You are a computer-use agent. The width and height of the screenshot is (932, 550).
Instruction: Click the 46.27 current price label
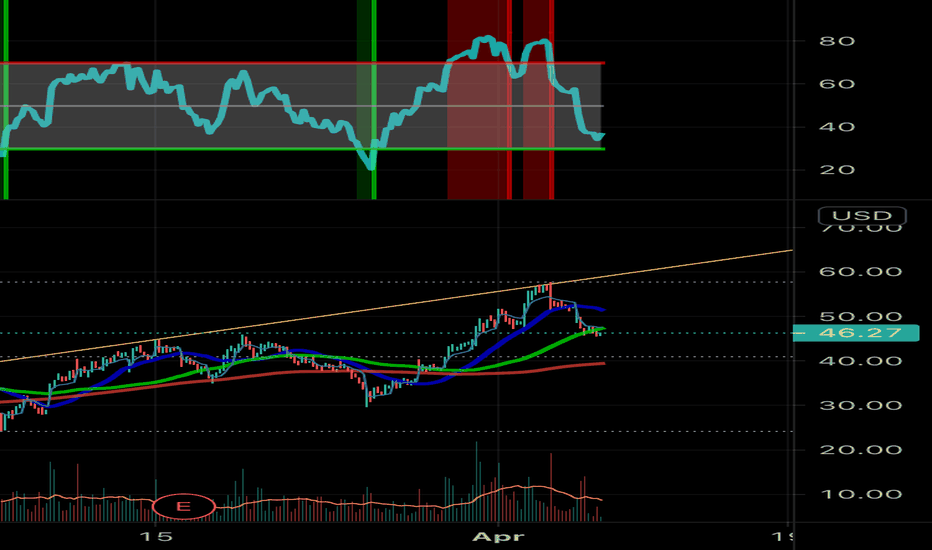pos(856,333)
